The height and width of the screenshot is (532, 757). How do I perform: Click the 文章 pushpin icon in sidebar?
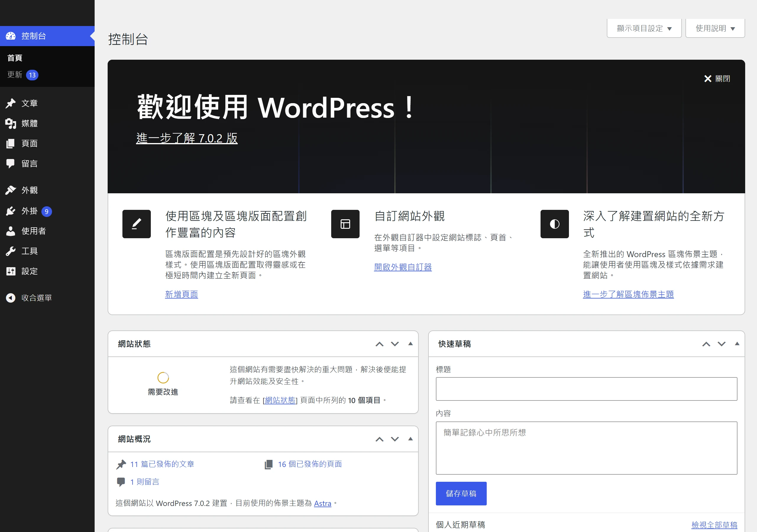(11, 103)
